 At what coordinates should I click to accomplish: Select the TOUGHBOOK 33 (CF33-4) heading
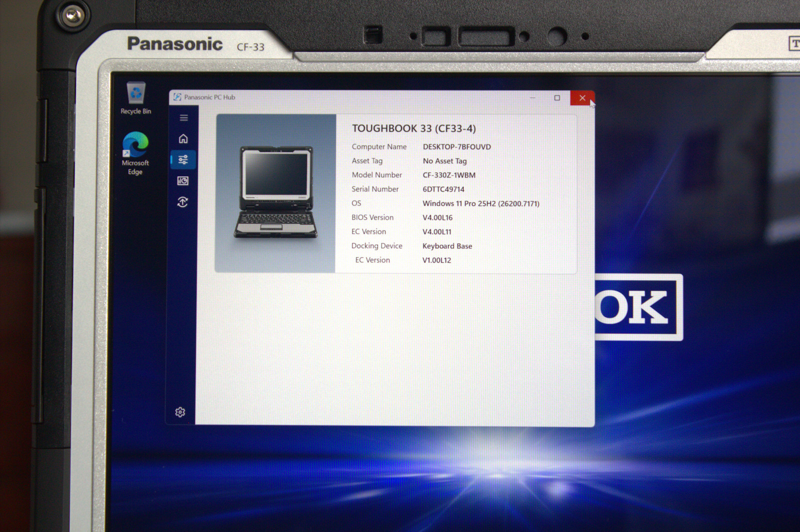click(x=414, y=128)
